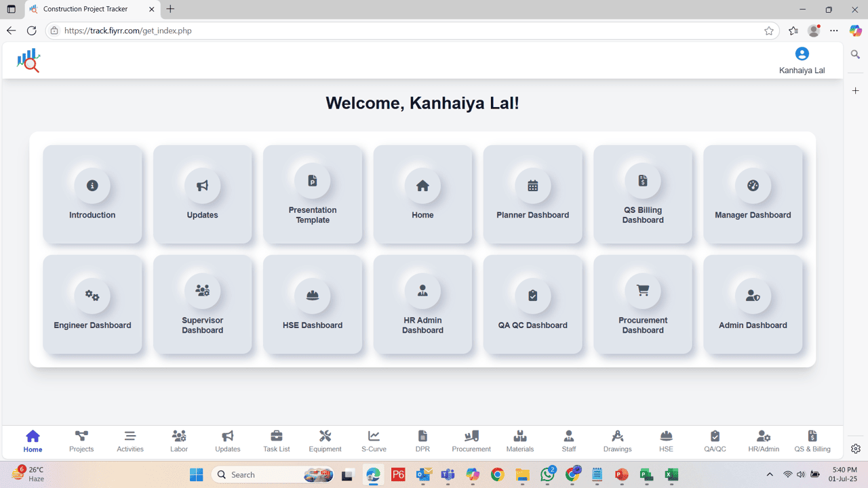Image resolution: width=868 pixels, height=488 pixels.
Task: Open the Task List
Action: [x=276, y=441]
